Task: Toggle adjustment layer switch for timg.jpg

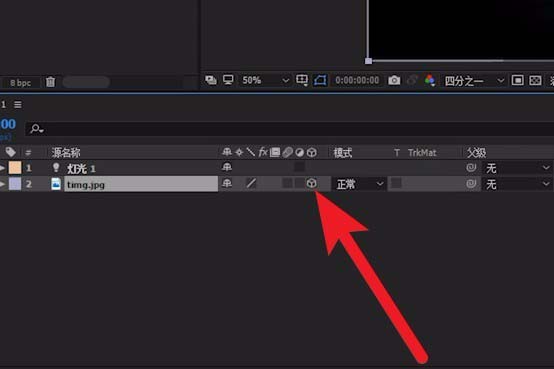Action: [299, 183]
